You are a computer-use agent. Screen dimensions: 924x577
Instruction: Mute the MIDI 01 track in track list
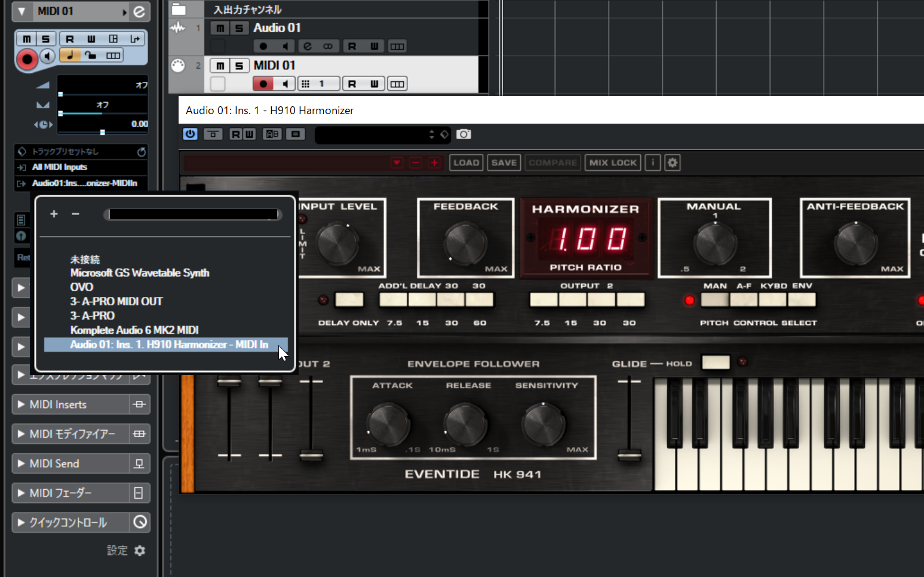(x=220, y=66)
